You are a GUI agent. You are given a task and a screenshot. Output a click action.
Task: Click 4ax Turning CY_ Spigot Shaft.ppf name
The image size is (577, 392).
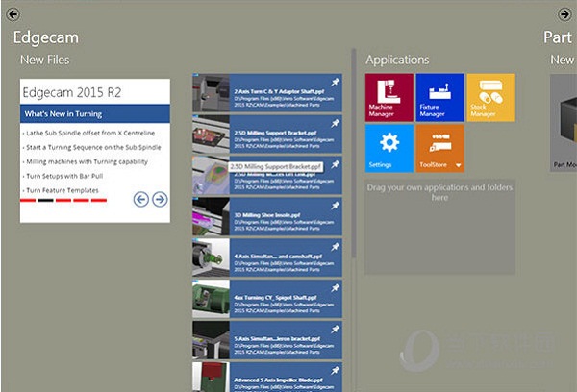(275, 298)
